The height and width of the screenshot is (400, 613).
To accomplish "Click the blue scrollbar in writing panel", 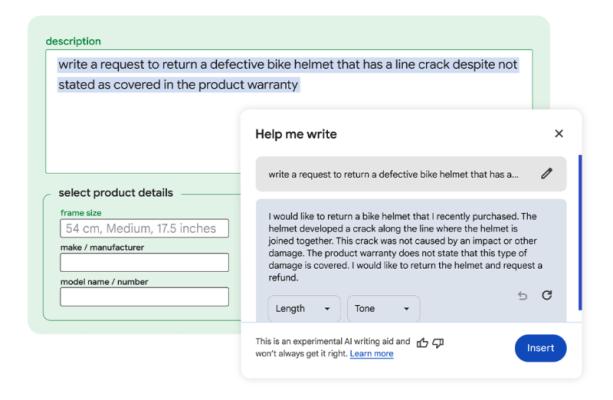I will pyautogui.click(x=580, y=232).
